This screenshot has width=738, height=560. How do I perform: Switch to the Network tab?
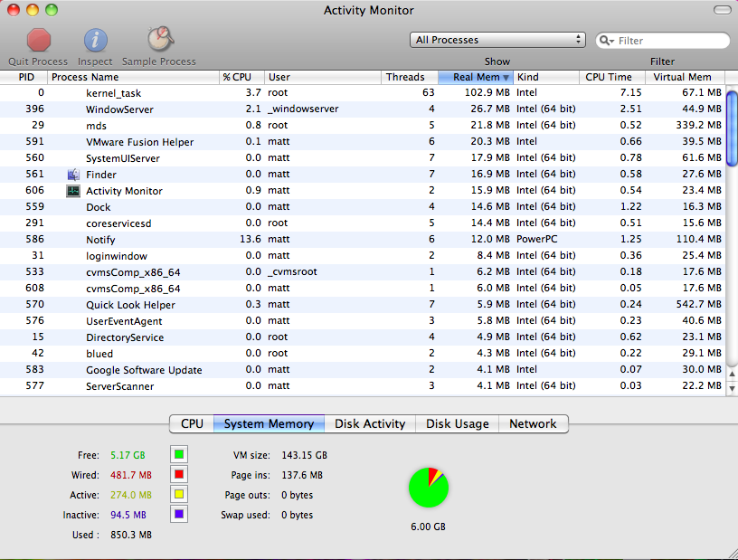(x=533, y=424)
